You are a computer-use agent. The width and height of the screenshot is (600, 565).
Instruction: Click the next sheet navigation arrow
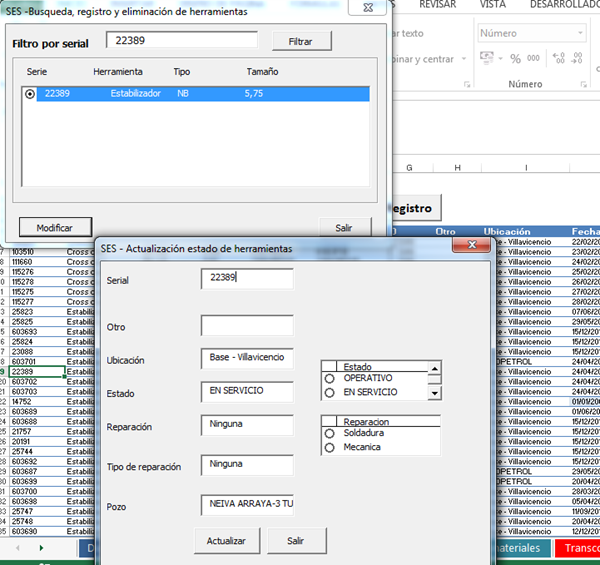(x=41, y=549)
